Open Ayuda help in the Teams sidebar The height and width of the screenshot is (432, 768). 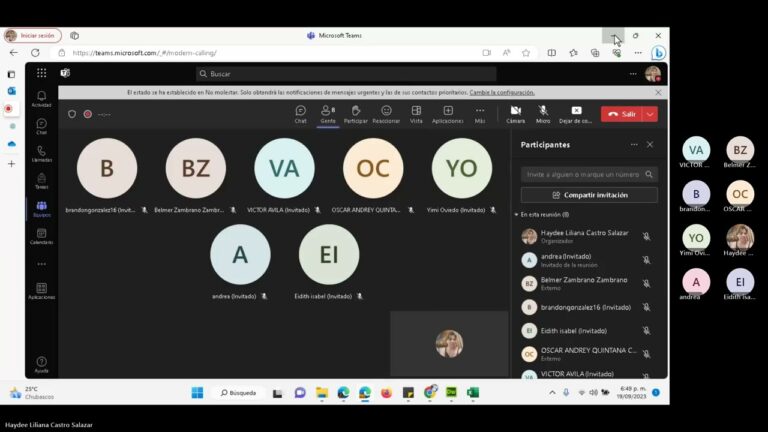click(42, 365)
